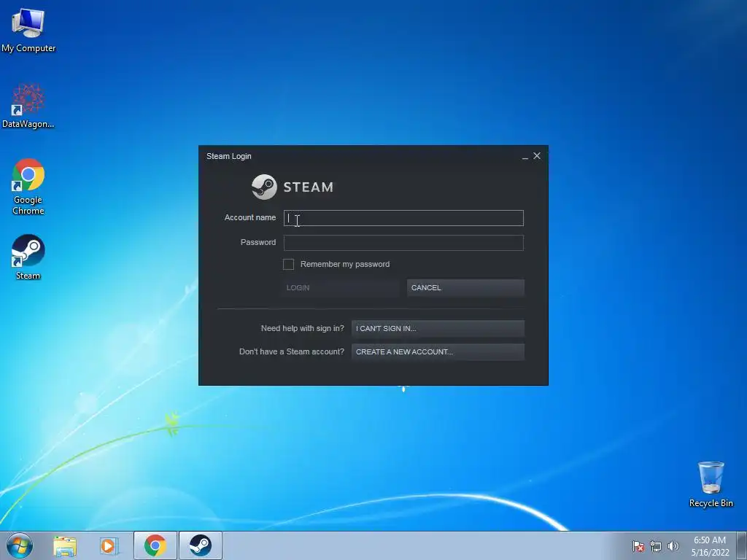Open the volume speaker tray icon
Image resolution: width=747 pixels, height=560 pixels.
click(x=673, y=546)
